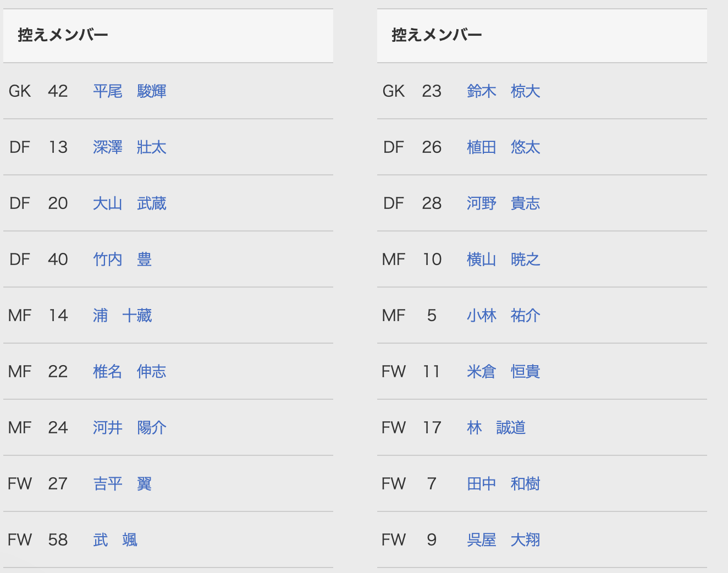Viewport: 728px width, 573px height.
Task: Select player 大山 武蔵
Action: pyautogui.click(x=129, y=203)
